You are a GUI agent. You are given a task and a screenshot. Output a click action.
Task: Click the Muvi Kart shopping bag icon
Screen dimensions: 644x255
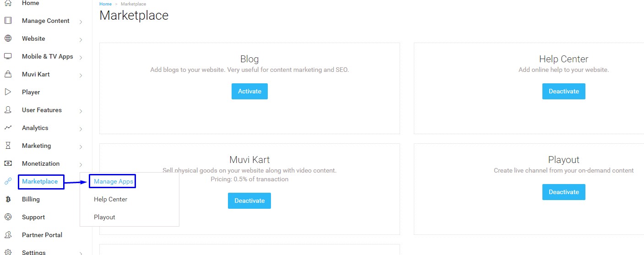click(8, 74)
